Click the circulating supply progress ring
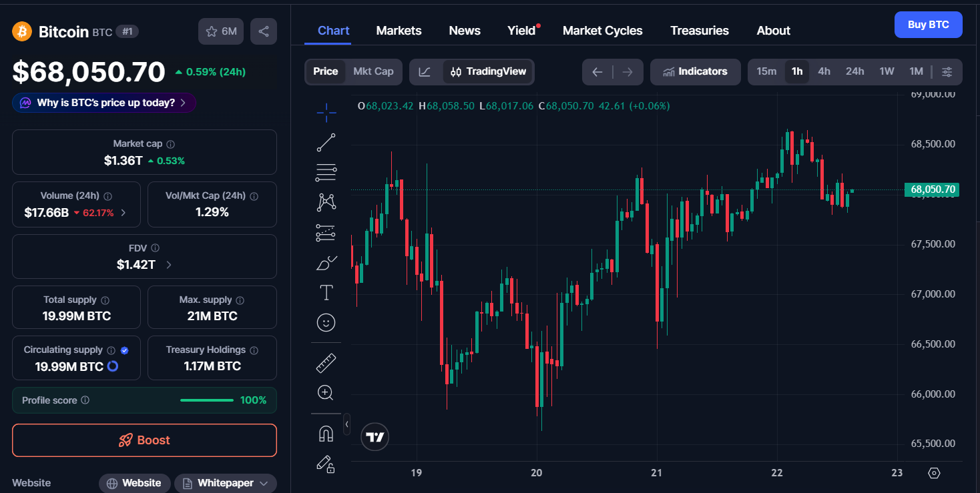 (113, 366)
